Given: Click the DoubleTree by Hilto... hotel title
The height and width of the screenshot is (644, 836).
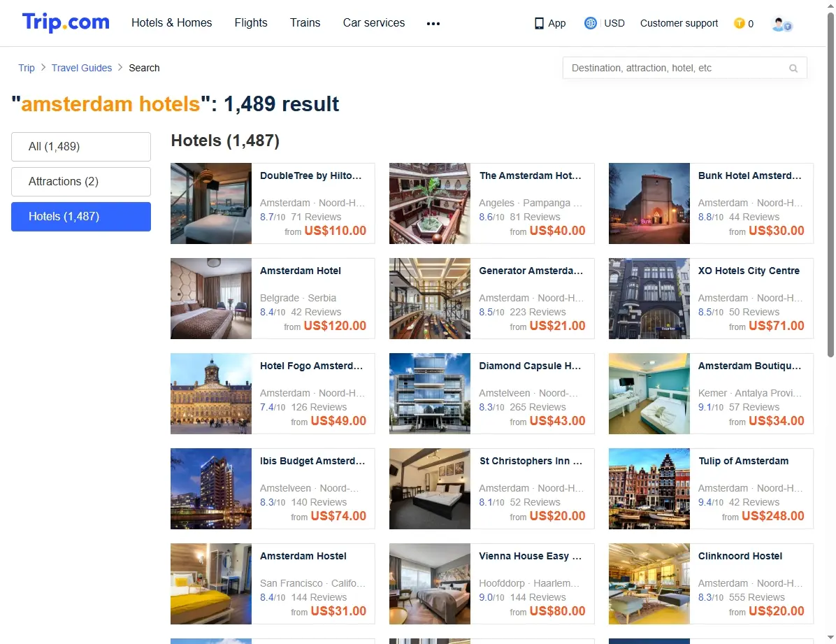Looking at the screenshot, I should [311, 176].
